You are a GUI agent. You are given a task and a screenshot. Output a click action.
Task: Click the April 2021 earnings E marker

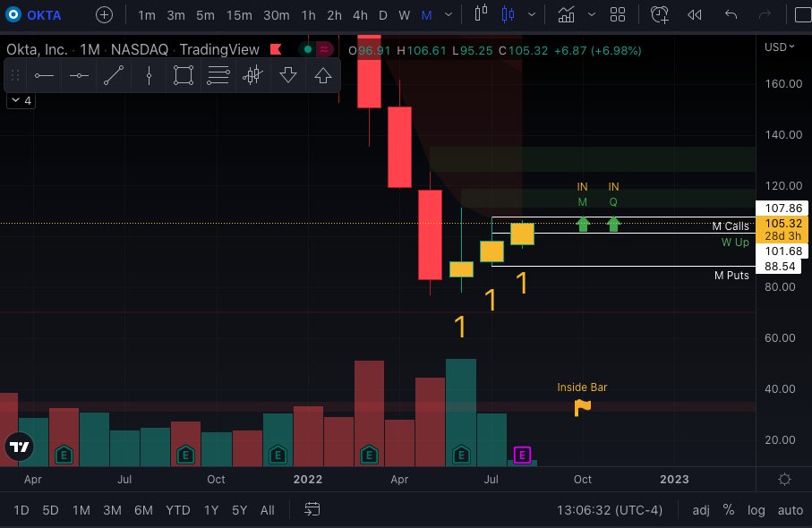(64, 455)
